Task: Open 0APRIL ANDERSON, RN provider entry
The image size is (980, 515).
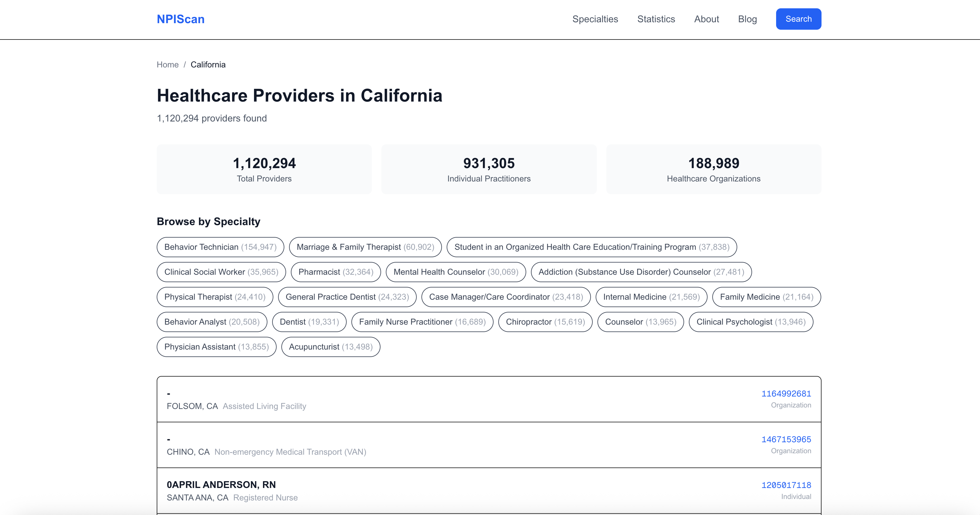Action: [221, 484]
